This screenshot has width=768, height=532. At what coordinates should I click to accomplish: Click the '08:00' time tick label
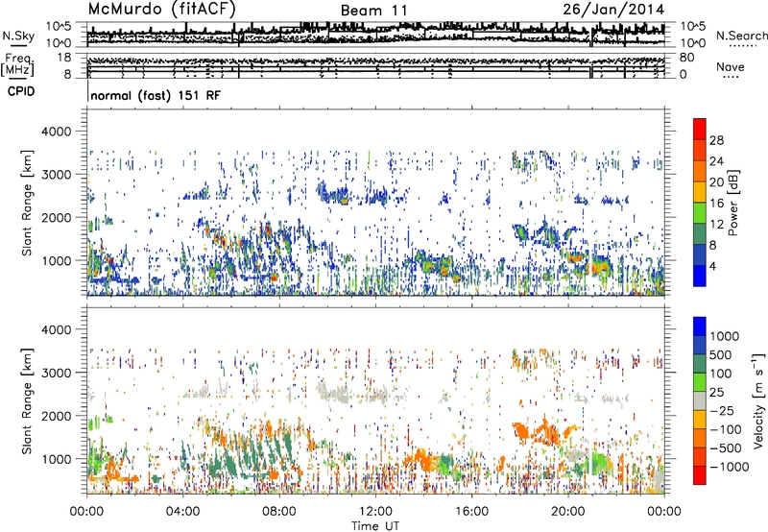(279, 512)
